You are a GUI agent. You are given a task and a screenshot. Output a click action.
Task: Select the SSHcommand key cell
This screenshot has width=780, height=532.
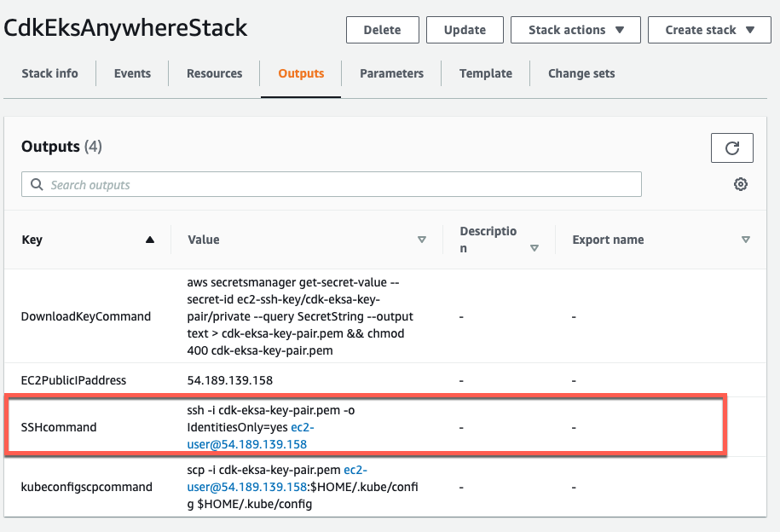pyautogui.click(x=59, y=427)
